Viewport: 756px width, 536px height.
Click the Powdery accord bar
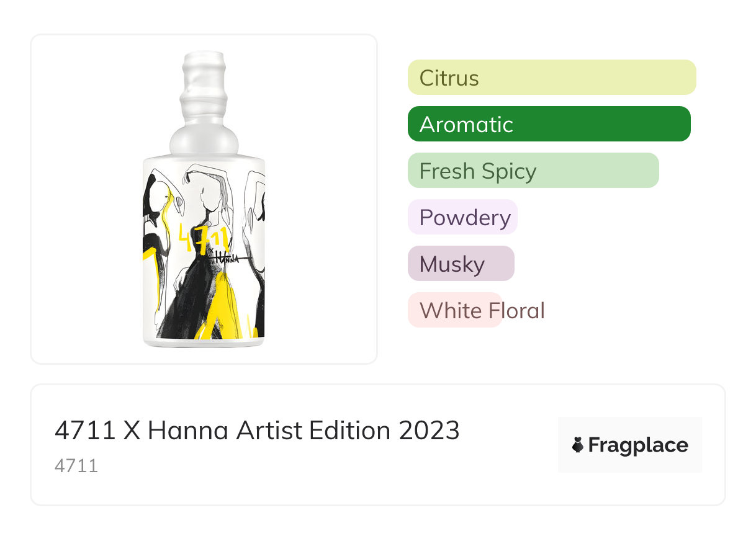pyautogui.click(x=462, y=217)
